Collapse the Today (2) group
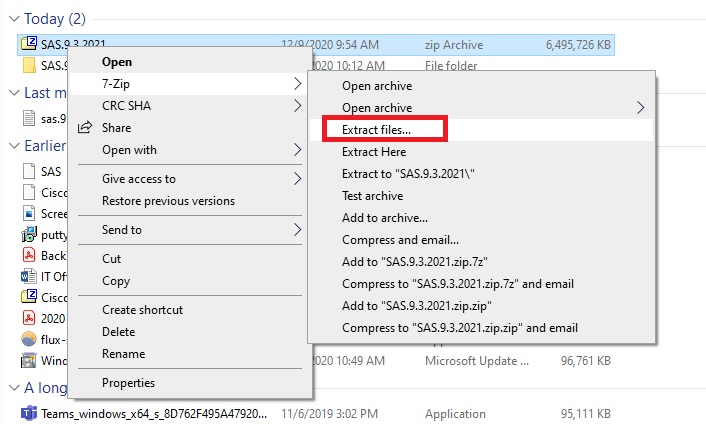 [14, 18]
